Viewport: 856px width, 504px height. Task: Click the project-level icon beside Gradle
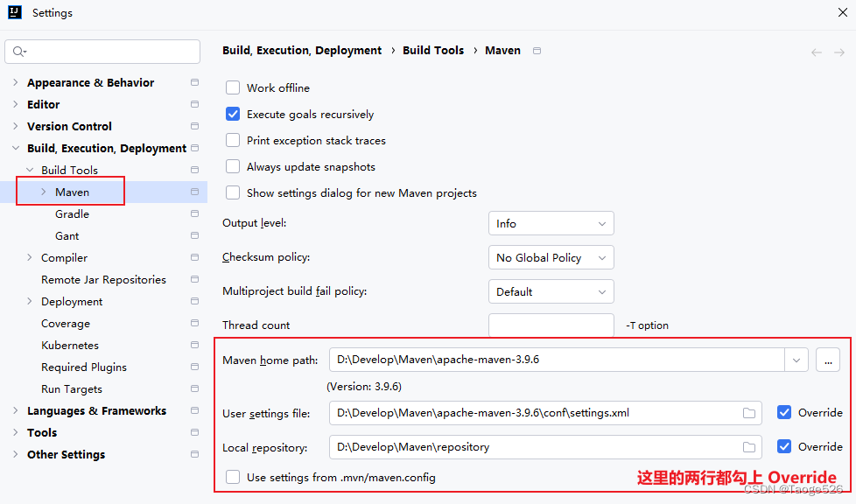pos(194,213)
